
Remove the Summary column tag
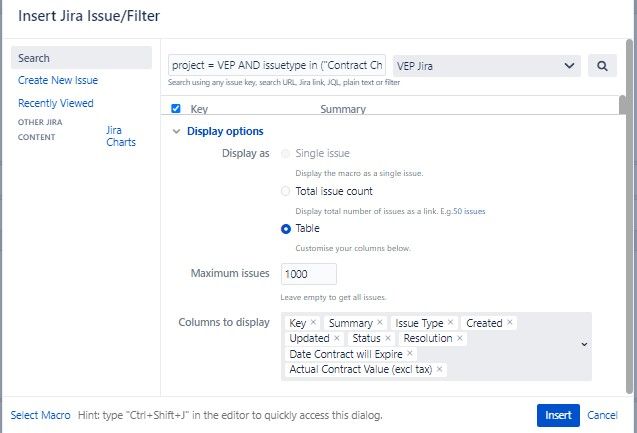(x=380, y=322)
